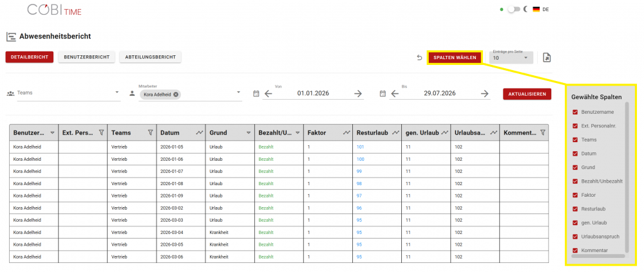Screen dimensions: 644x272
Task: Click the Bis date field 29.07.2026
Action: [x=440, y=93]
